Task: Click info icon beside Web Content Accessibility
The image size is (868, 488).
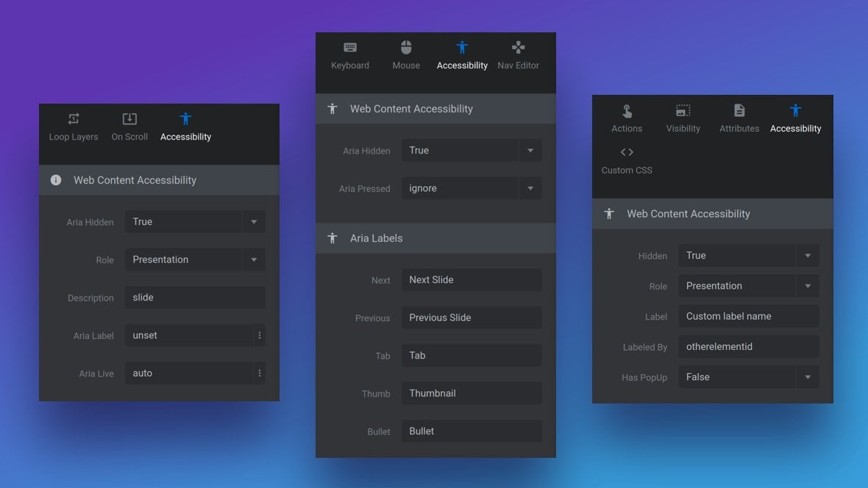Action: click(x=56, y=180)
